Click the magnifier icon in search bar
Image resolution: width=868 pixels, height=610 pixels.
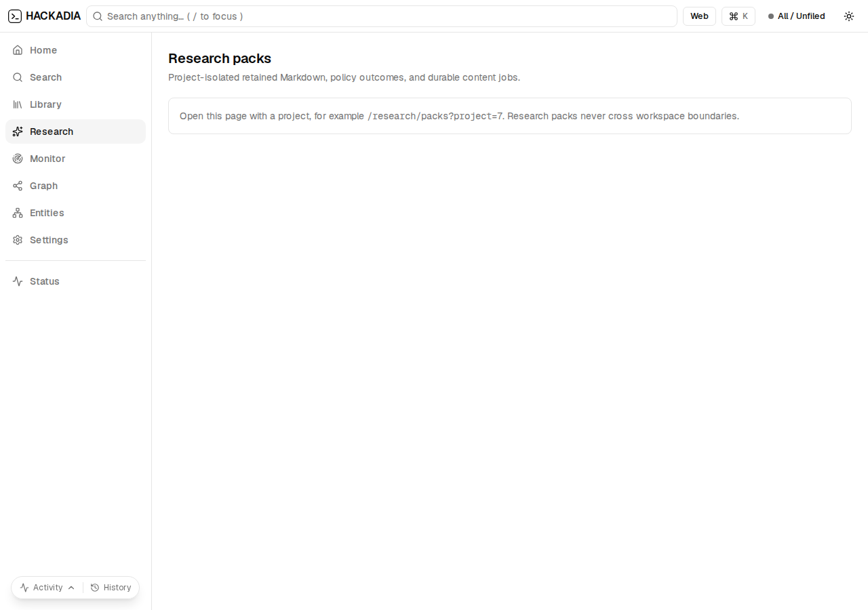(98, 16)
